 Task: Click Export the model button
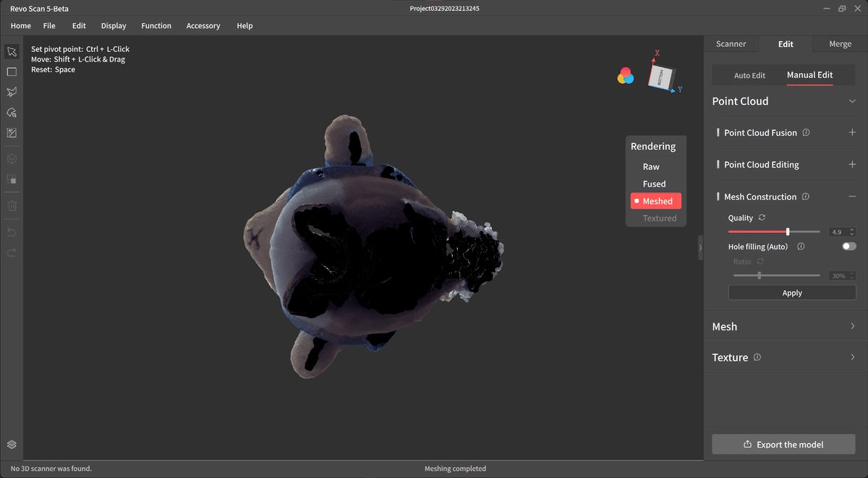[x=784, y=444]
